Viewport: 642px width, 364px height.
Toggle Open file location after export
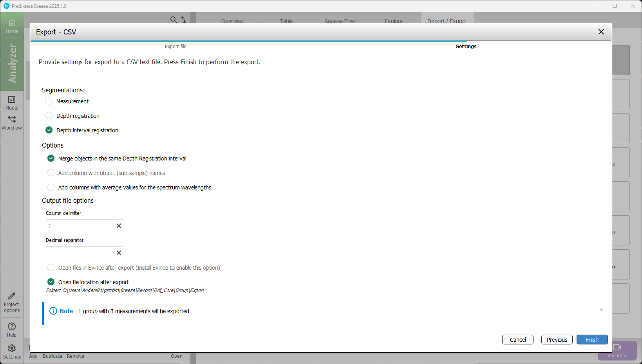51,282
